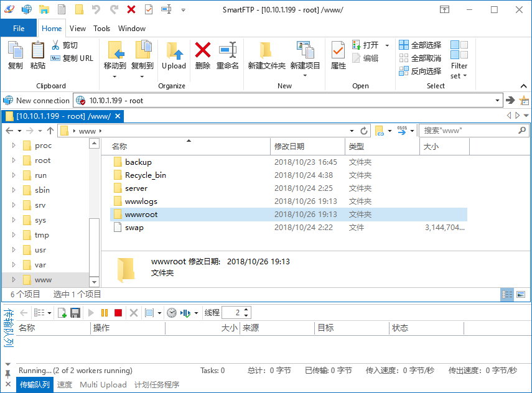Switch to the Window ribbon tab
Viewport: 532px width, 393px height.
132,29
